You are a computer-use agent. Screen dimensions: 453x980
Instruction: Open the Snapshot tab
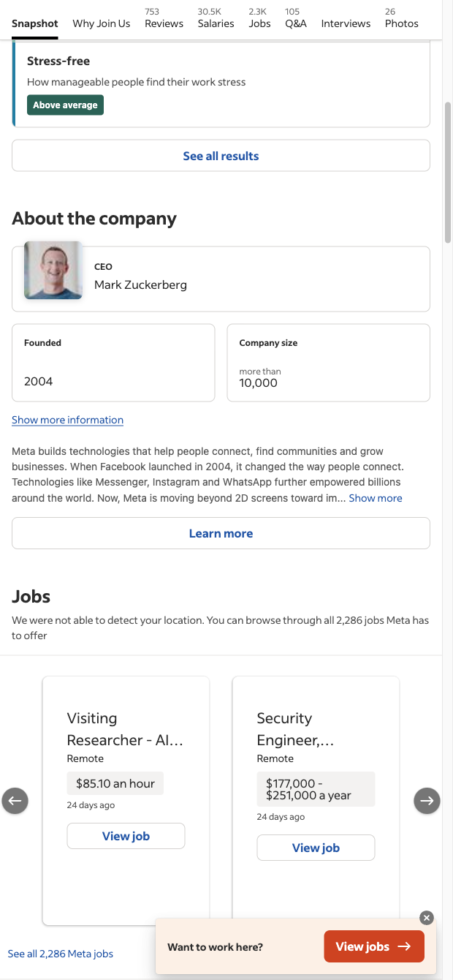(x=35, y=23)
